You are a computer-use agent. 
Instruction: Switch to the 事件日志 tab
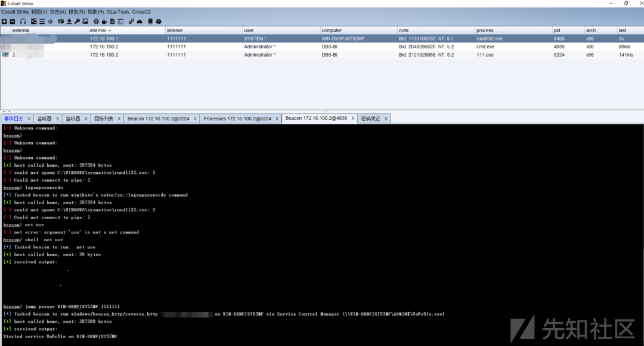[14, 119]
